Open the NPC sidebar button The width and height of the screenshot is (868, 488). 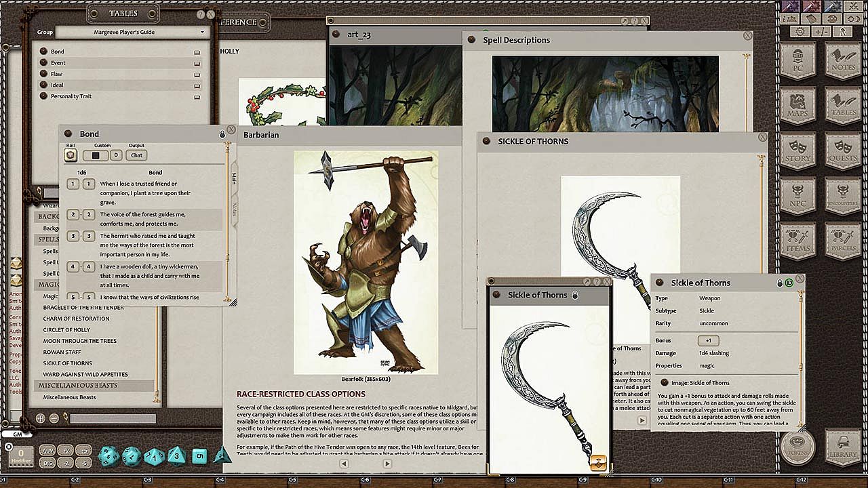pyautogui.click(x=798, y=196)
